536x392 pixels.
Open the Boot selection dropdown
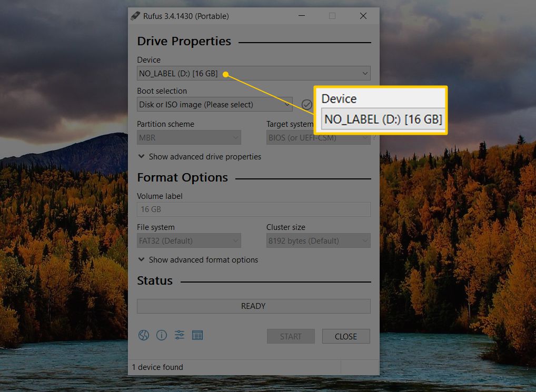pos(214,104)
